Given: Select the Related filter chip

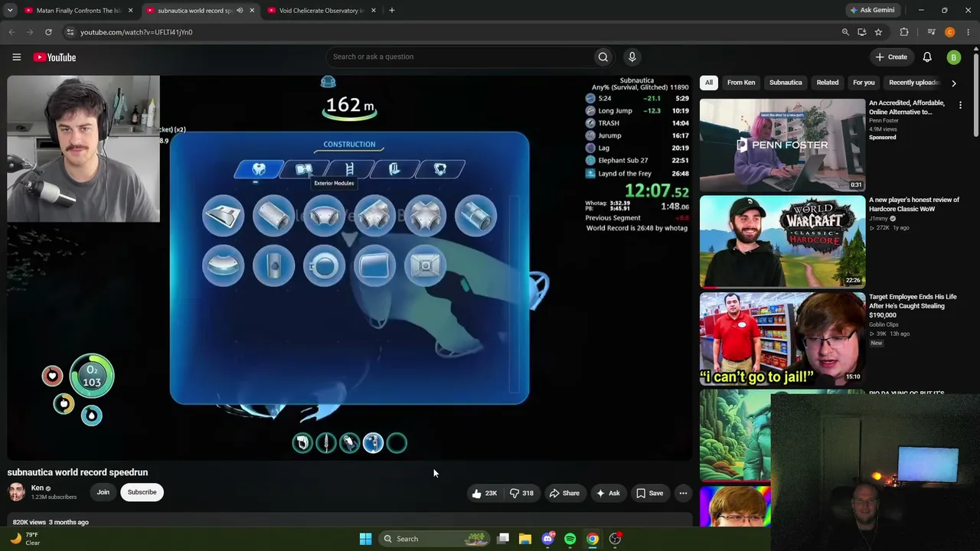Looking at the screenshot, I should 828,83.
